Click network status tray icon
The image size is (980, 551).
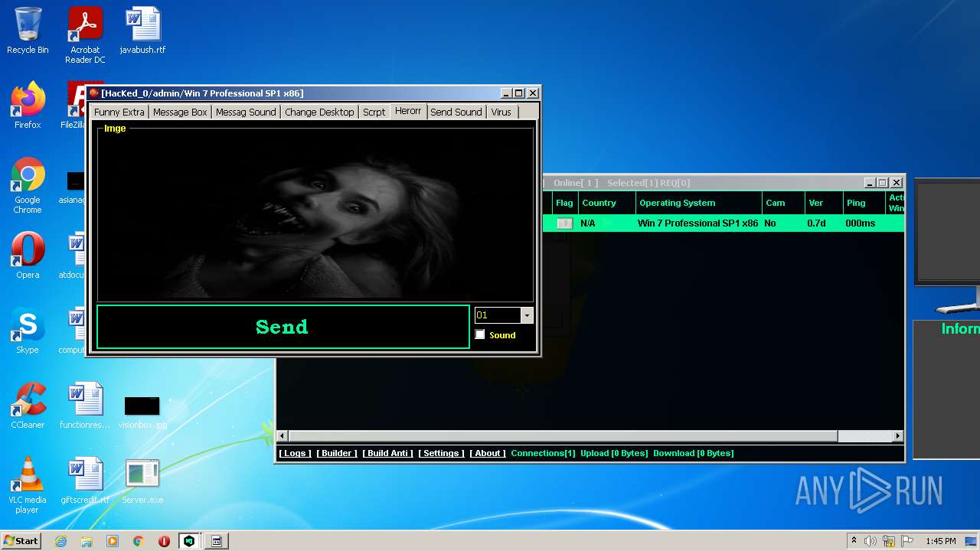889,541
